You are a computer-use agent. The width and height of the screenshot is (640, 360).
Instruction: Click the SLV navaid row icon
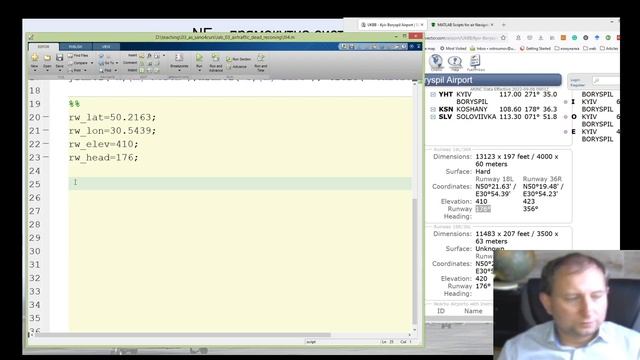433,117
